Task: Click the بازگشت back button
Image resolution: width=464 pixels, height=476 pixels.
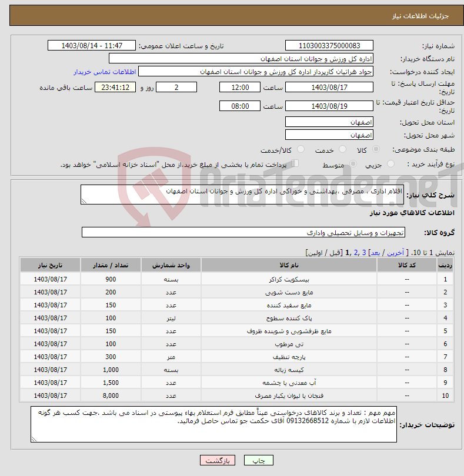Action: (x=218, y=460)
